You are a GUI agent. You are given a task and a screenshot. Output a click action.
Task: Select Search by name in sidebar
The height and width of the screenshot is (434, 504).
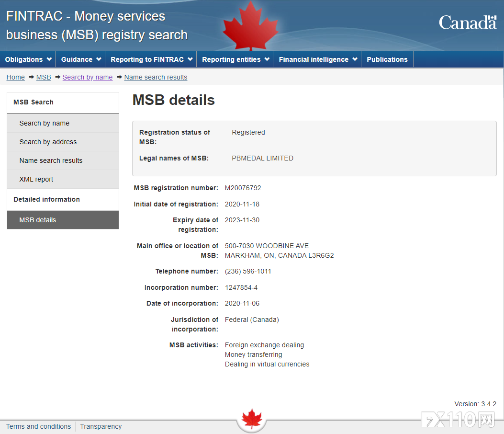click(45, 123)
